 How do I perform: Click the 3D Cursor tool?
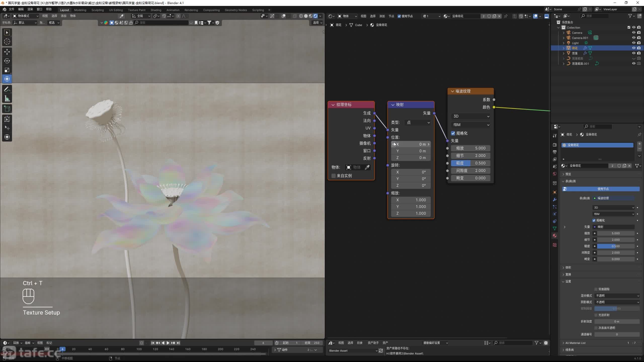(x=7, y=41)
